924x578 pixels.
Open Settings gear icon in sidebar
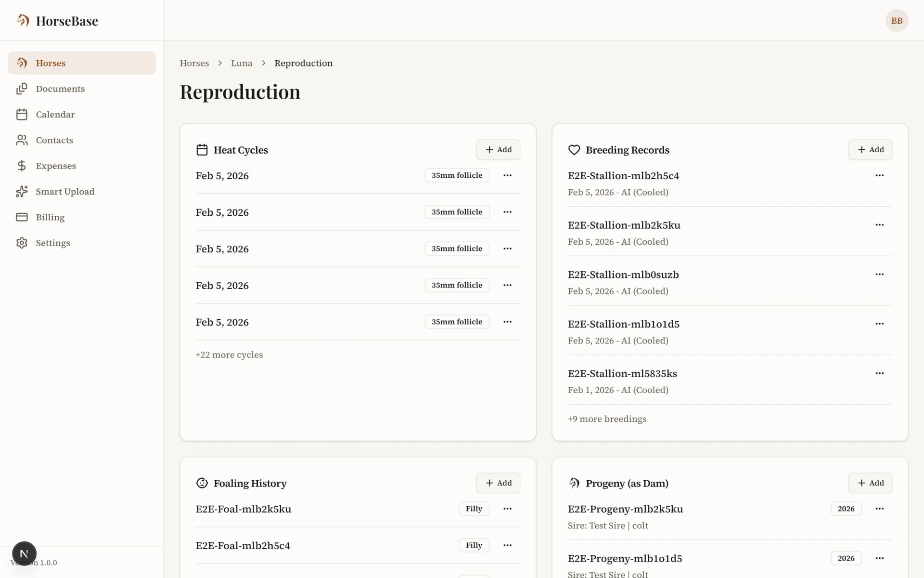pyautogui.click(x=22, y=243)
